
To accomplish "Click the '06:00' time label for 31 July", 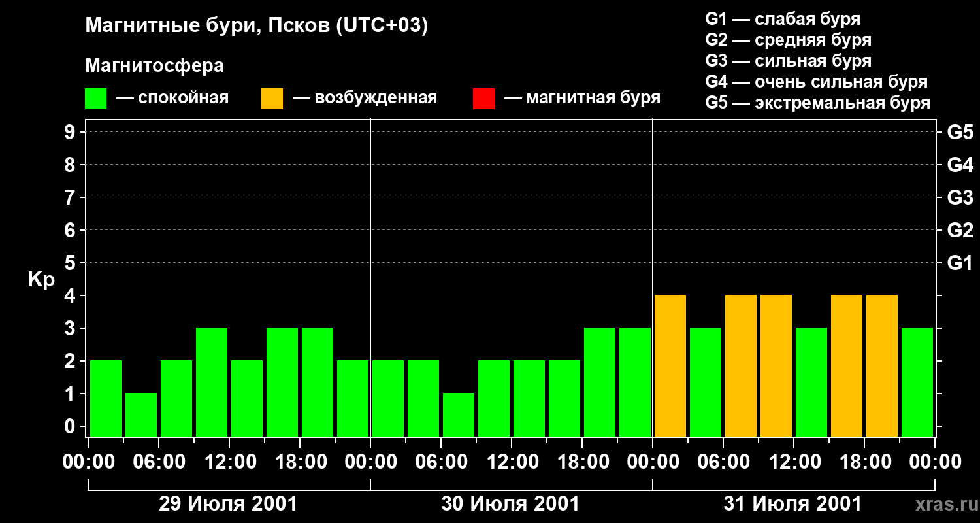I will 723,462.
